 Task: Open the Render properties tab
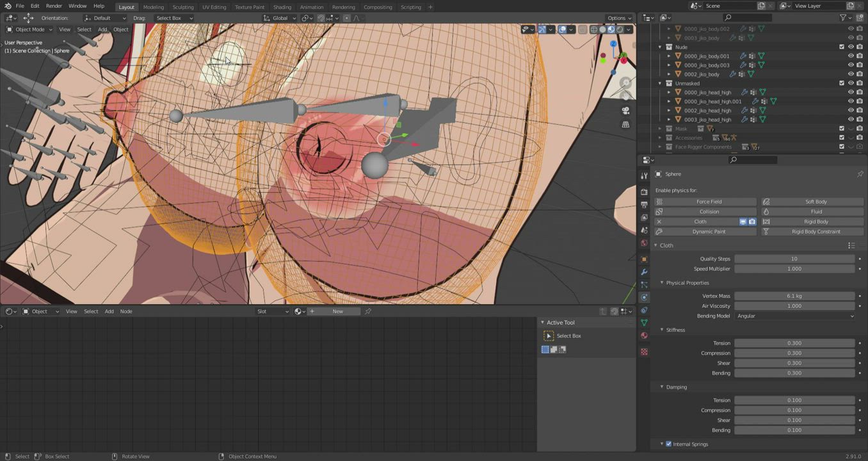pos(644,191)
